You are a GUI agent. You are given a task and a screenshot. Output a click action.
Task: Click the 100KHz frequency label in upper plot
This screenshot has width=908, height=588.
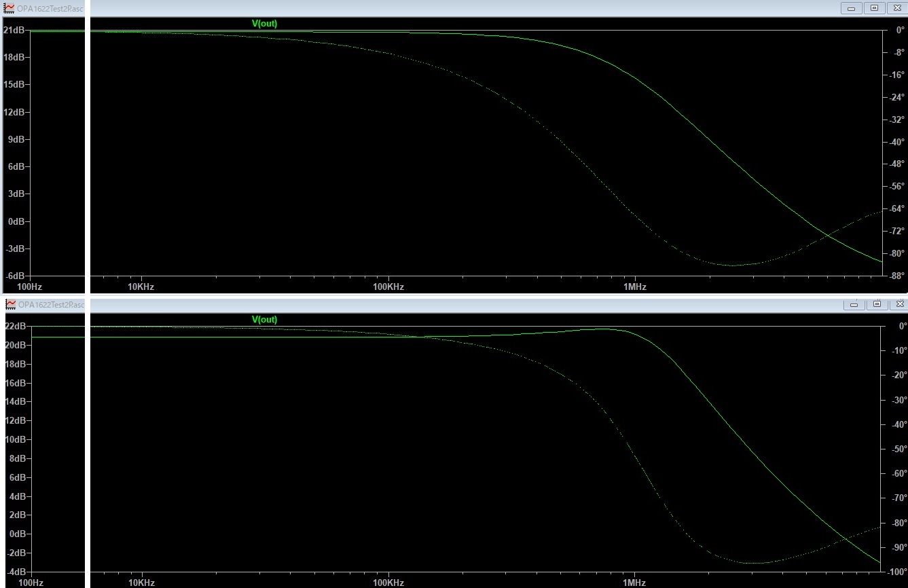[388, 287]
